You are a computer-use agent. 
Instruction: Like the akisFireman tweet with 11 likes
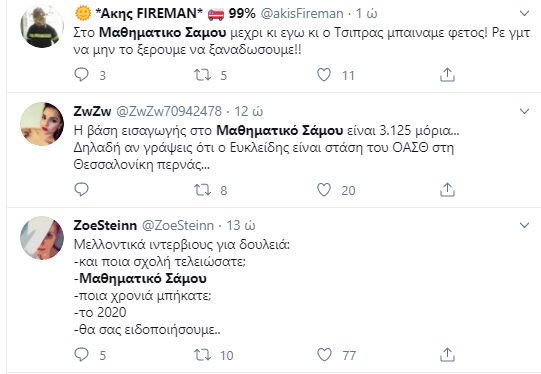324,75
